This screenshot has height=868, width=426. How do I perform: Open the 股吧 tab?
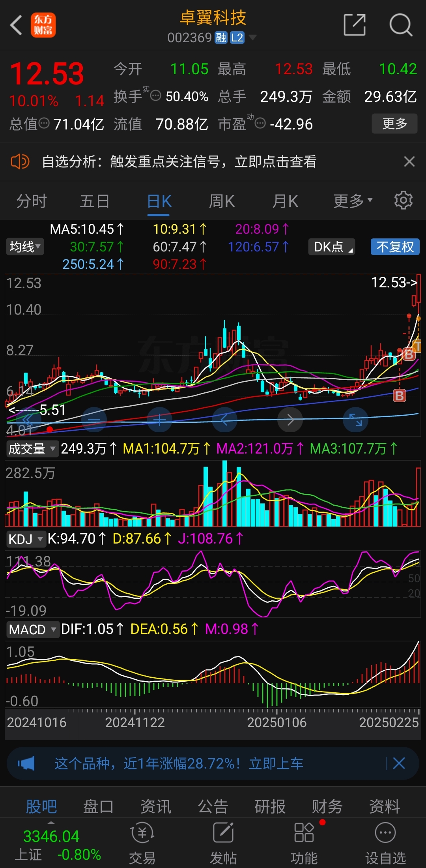41,806
